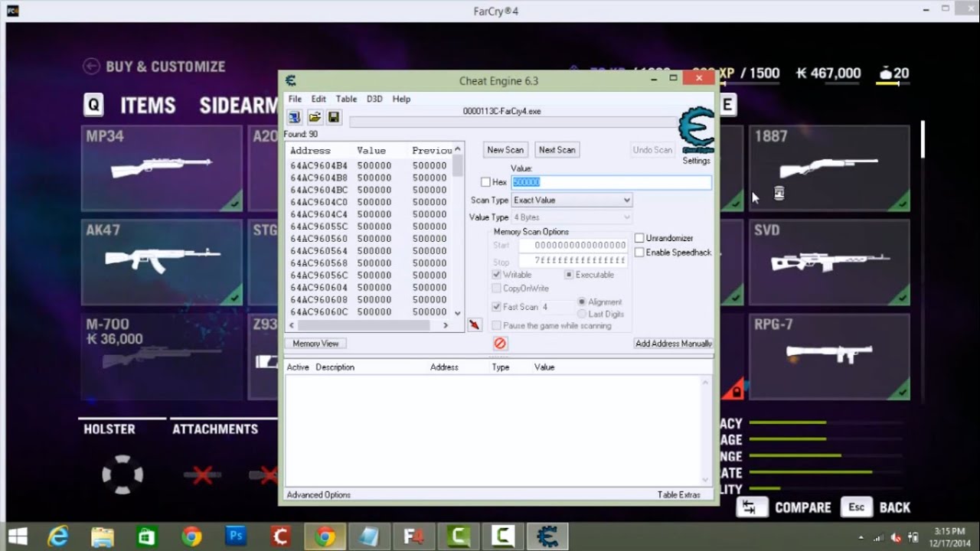Click the red clear list icon
The width and height of the screenshot is (980, 551).
tap(500, 344)
